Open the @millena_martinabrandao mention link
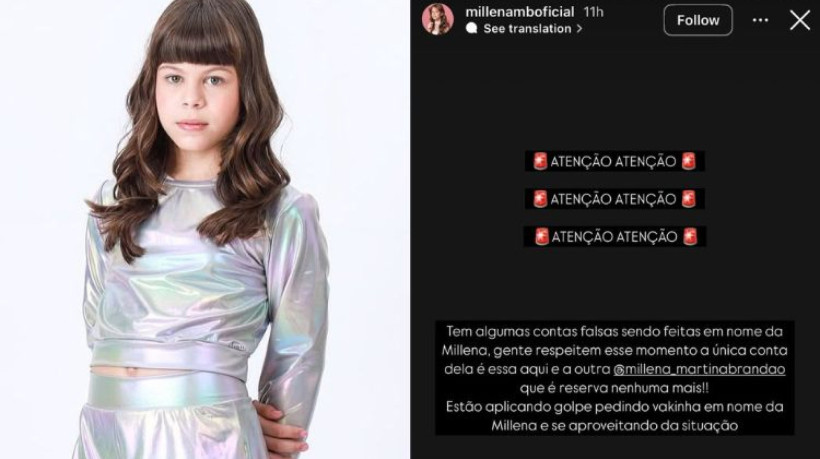 tap(699, 369)
